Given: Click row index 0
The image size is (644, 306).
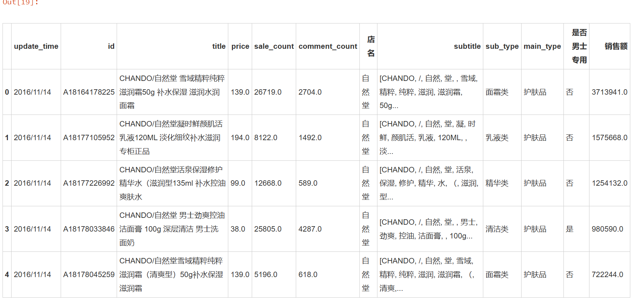Looking at the screenshot, I should point(7,92).
